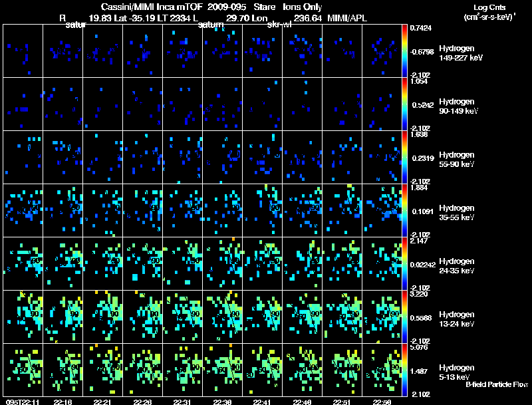Select the 0.02242 colorbar midpoint value
This screenshot has height=405, width=532.
coord(423,265)
